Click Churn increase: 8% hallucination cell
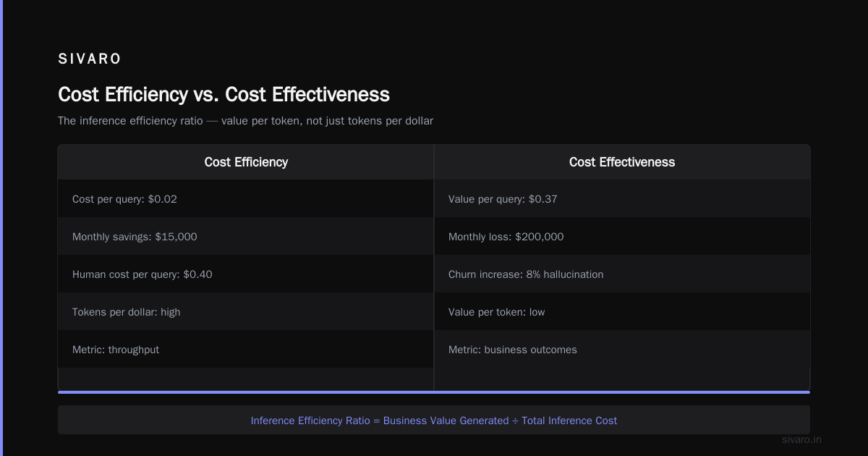Viewport: 868px width, 456px height. (622, 274)
